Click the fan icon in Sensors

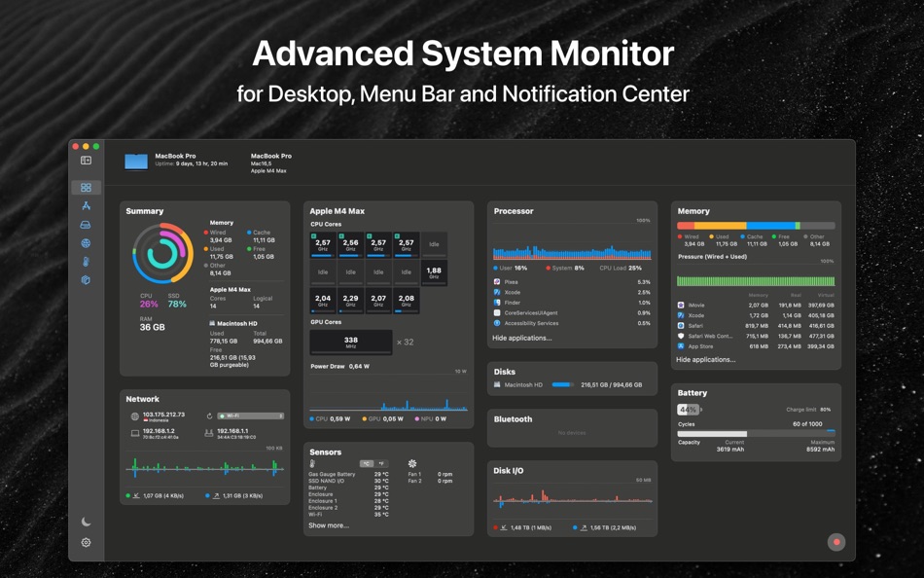(x=412, y=463)
